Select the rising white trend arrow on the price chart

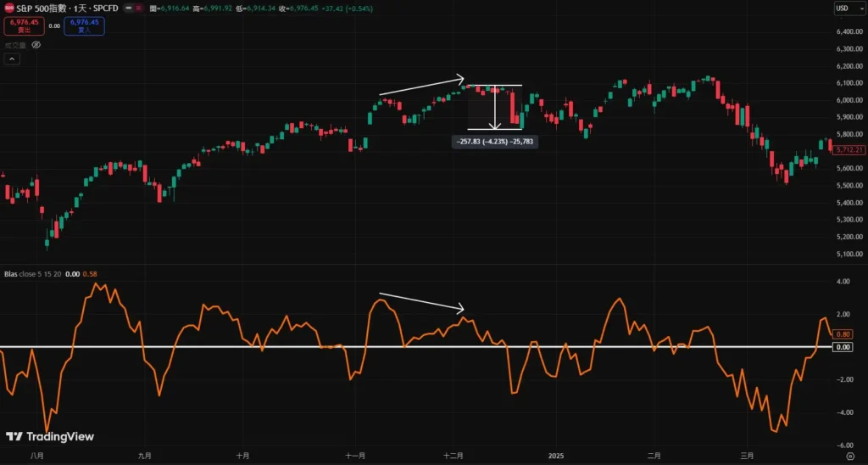click(421, 87)
